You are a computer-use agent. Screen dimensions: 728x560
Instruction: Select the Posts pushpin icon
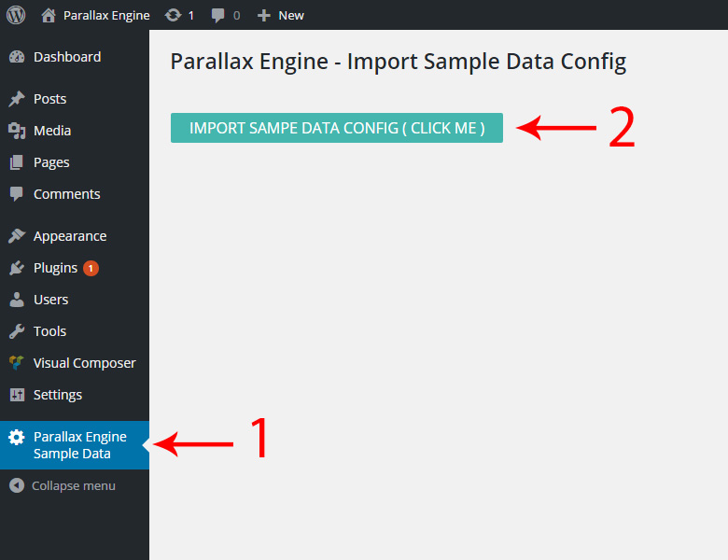(17, 98)
